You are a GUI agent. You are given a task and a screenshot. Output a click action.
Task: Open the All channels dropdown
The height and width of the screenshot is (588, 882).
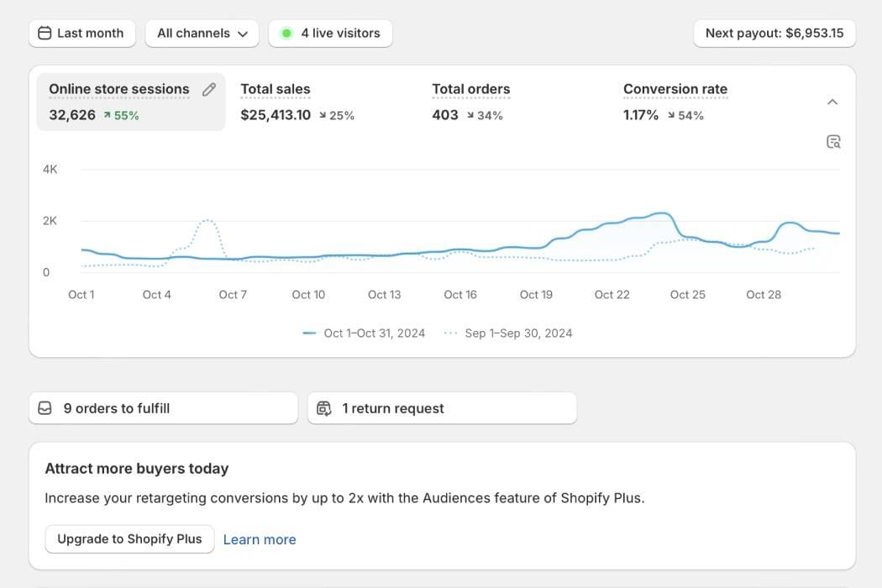click(x=202, y=34)
